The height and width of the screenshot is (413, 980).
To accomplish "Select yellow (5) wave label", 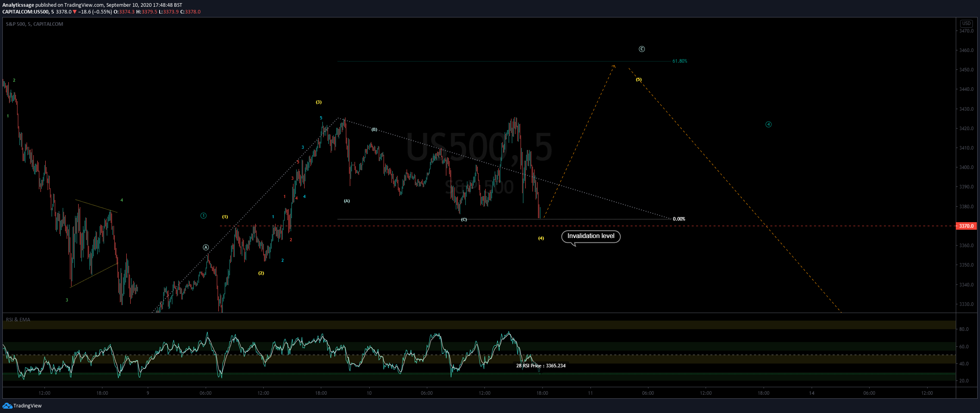I will [x=639, y=80].
